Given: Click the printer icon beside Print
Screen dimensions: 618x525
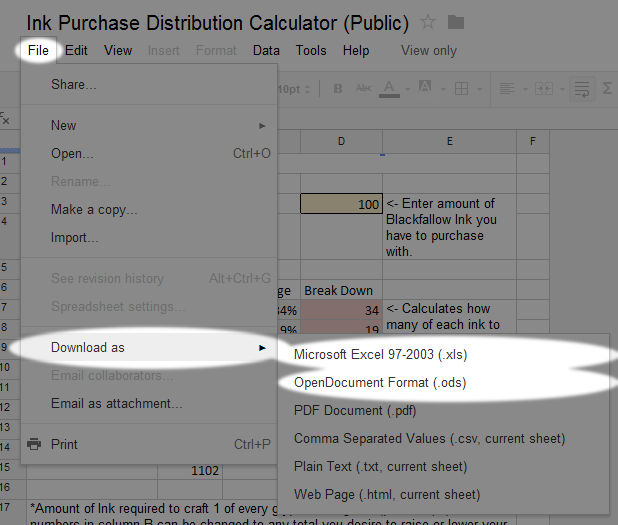Looking at the screenshot, I should [34, 444].
